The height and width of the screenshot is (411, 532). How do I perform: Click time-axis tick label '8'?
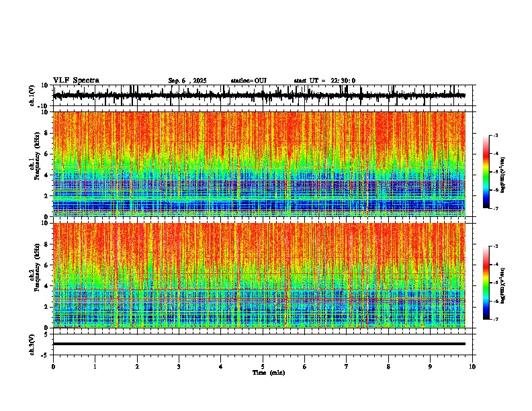point(388,367)
